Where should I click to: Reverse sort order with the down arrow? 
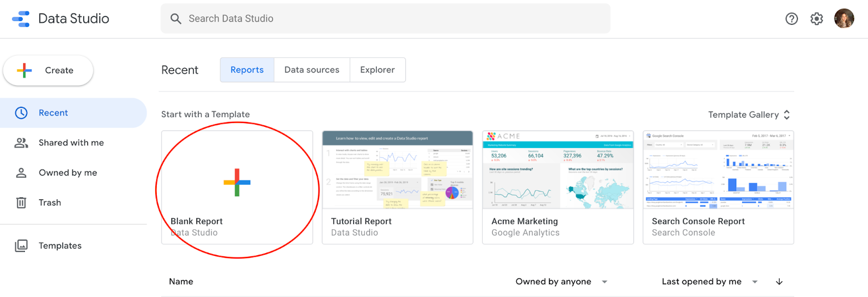click(x=779, y=282)
